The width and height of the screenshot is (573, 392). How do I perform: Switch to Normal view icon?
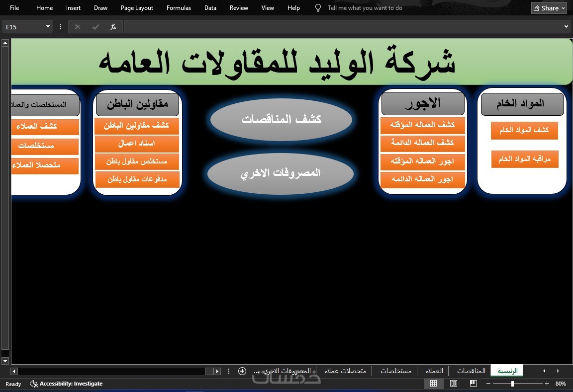click(433, 383)
